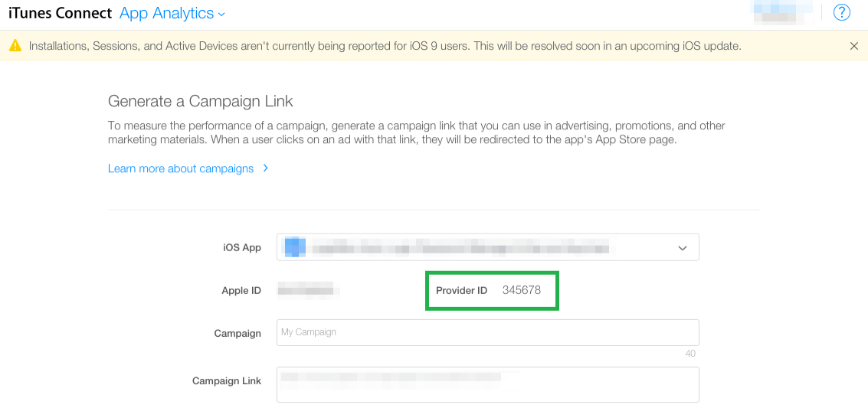Click the Campaign Link label

(227, 381)
